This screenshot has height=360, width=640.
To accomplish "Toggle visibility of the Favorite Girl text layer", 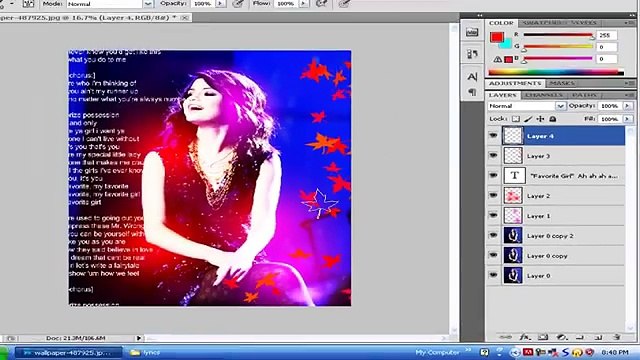I will 493,176.
